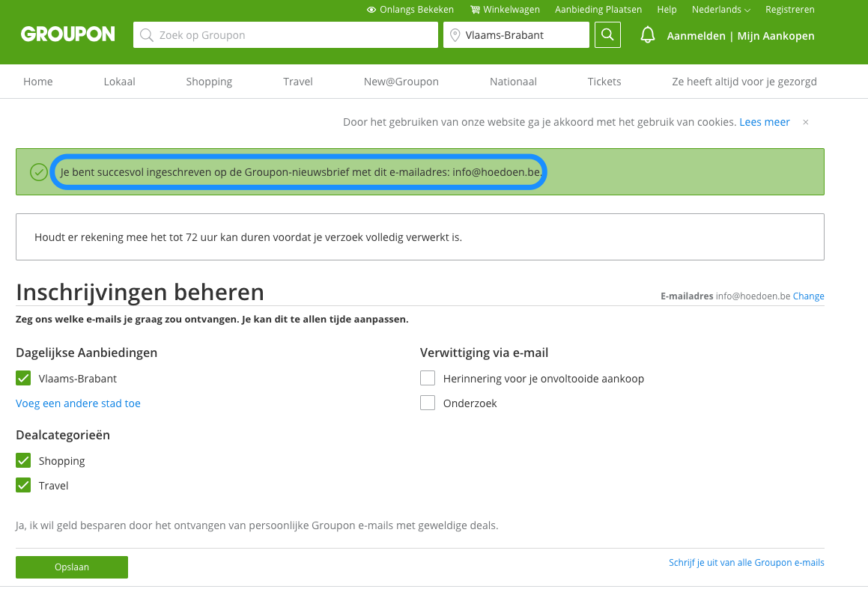This screenshot has height=592, width=868.
Task: Uncheck the Shopping deal category checkbox
Action: pyautogui.click(x=23, y=460)
